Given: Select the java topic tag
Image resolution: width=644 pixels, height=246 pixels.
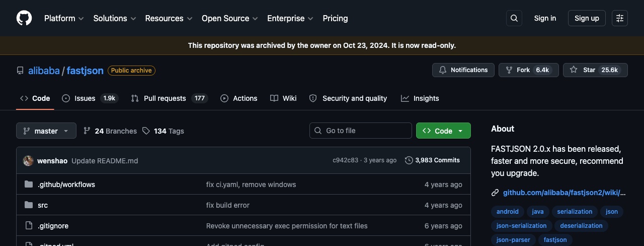Looking at the screenshot, I should [x=538, y=212].
